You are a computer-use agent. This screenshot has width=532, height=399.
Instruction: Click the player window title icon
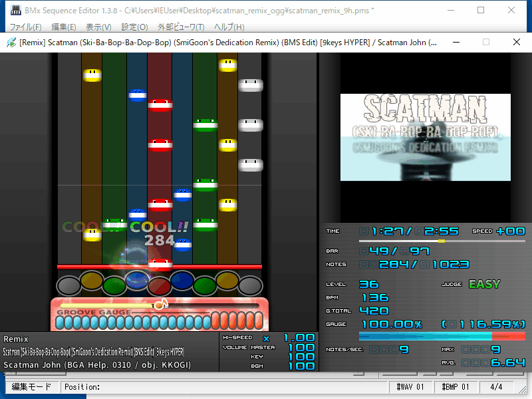11,43
